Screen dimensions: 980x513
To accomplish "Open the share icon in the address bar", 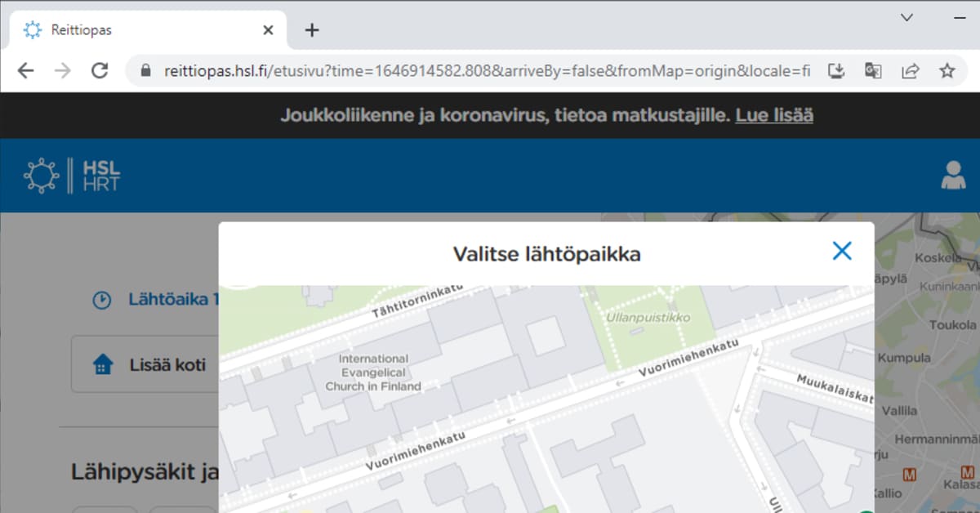I will tap(909, 71).
